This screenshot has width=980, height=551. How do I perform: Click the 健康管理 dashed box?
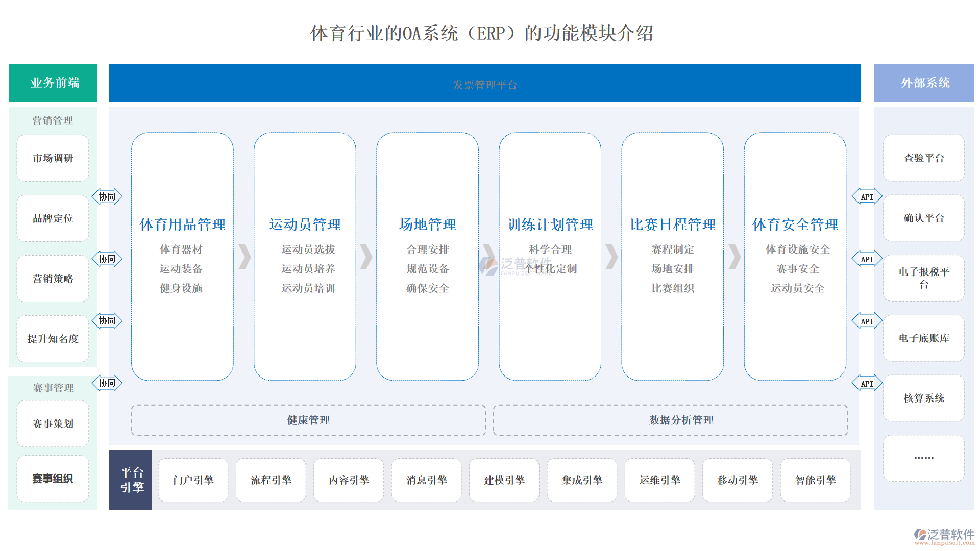coord(308,420)
